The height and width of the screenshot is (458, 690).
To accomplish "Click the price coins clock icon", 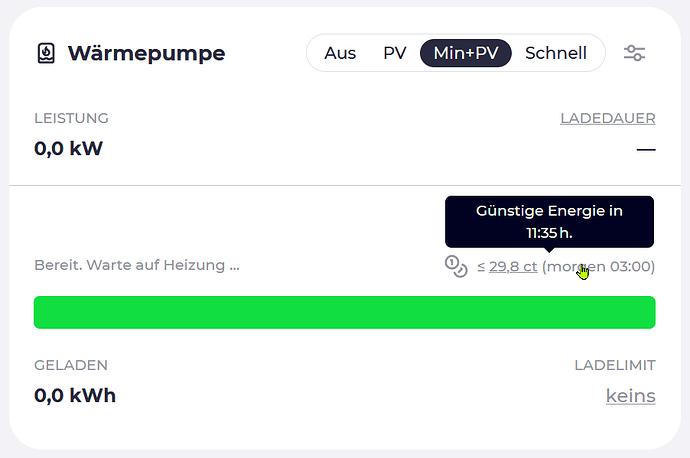I will (x=456, y=267).
